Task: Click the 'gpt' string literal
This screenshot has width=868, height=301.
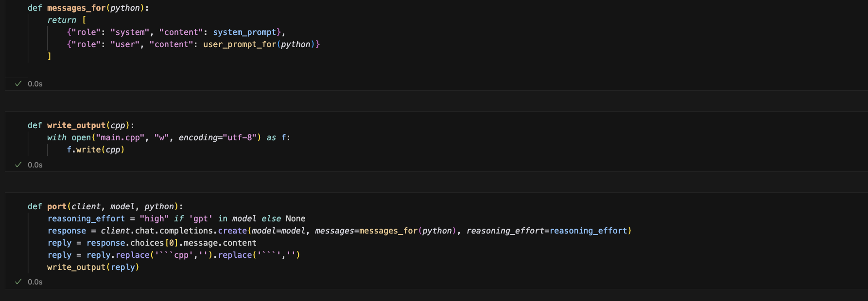Action: pyautogui.click(x=200, y=218)
